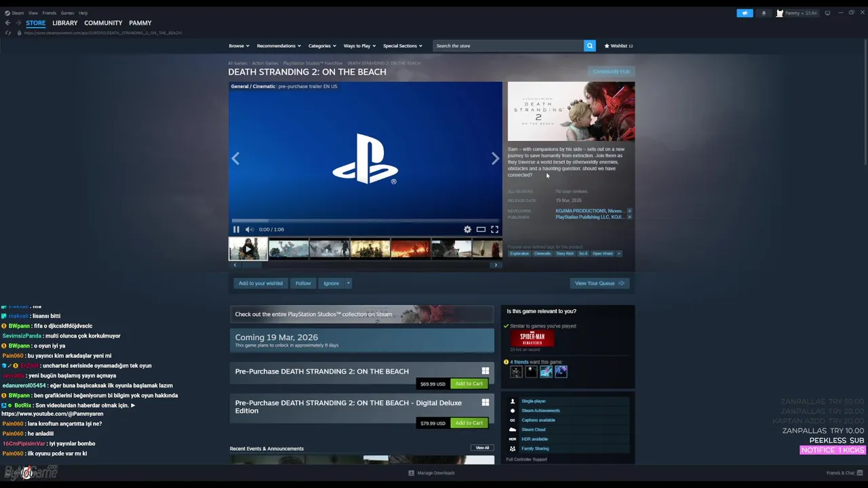Expand publisher list plus button

click(629, 217)
